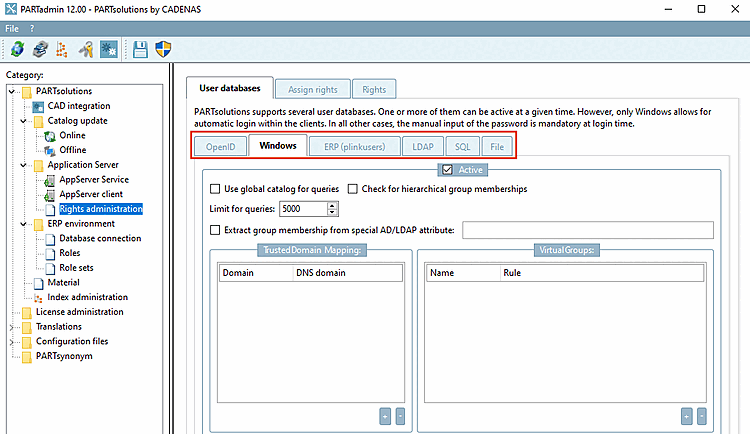Collapse the Application Server node
This screenshot has width=750, height=434.
point(23,165)
